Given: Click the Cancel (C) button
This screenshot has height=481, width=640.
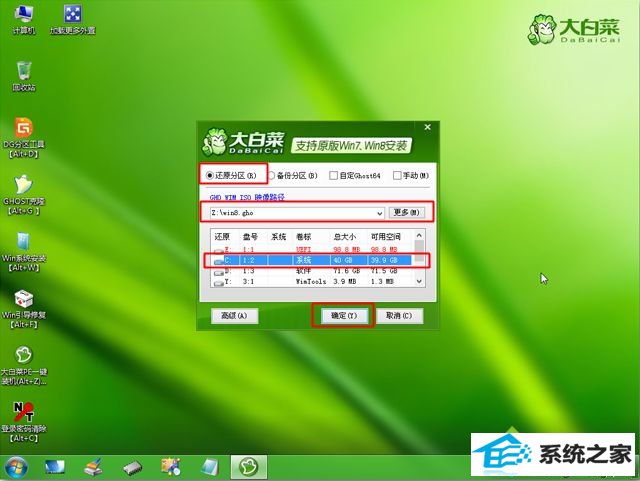Looking at the screenshot, I should pyautogui.click(x=399, y=316).
